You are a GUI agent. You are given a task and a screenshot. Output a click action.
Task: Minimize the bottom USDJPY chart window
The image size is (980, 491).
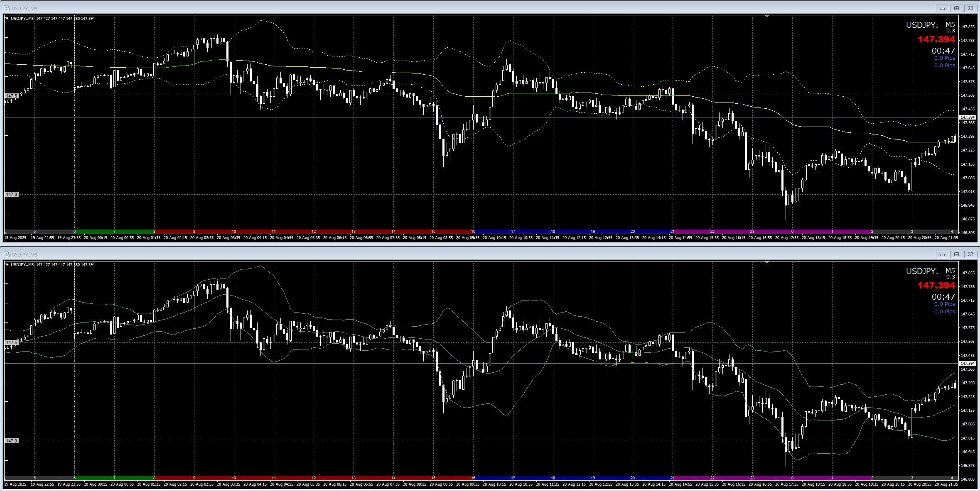point(942,254)
